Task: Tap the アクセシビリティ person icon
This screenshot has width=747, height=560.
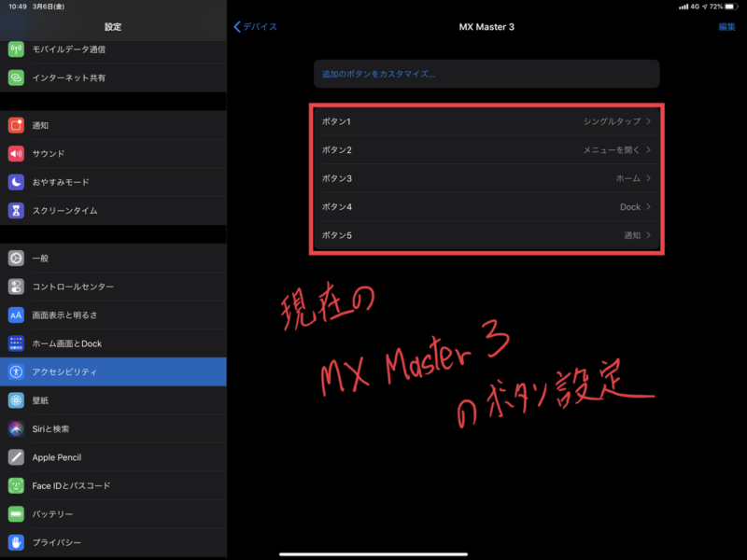Action: 16,371
